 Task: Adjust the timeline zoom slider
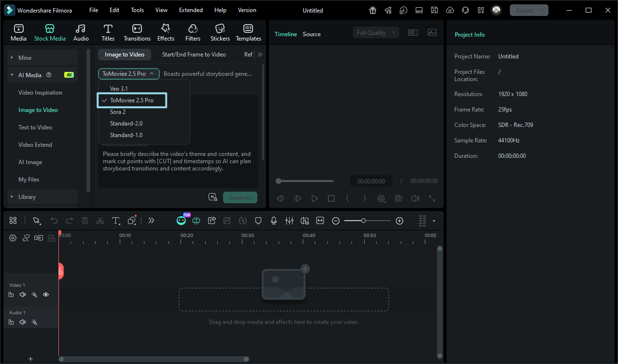(x=367, y=221)
